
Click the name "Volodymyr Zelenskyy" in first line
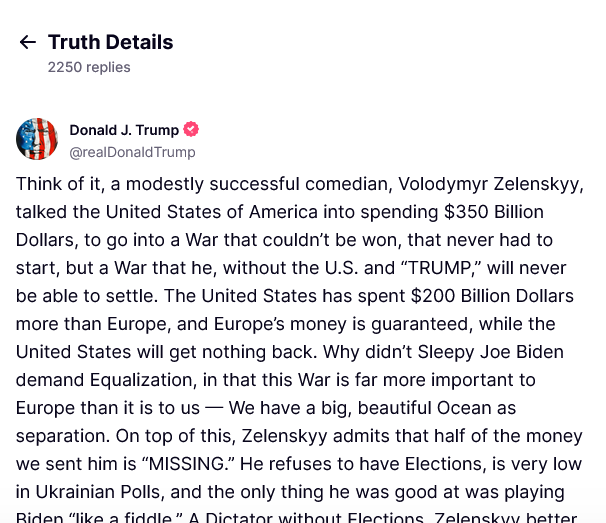pos(489,184)
